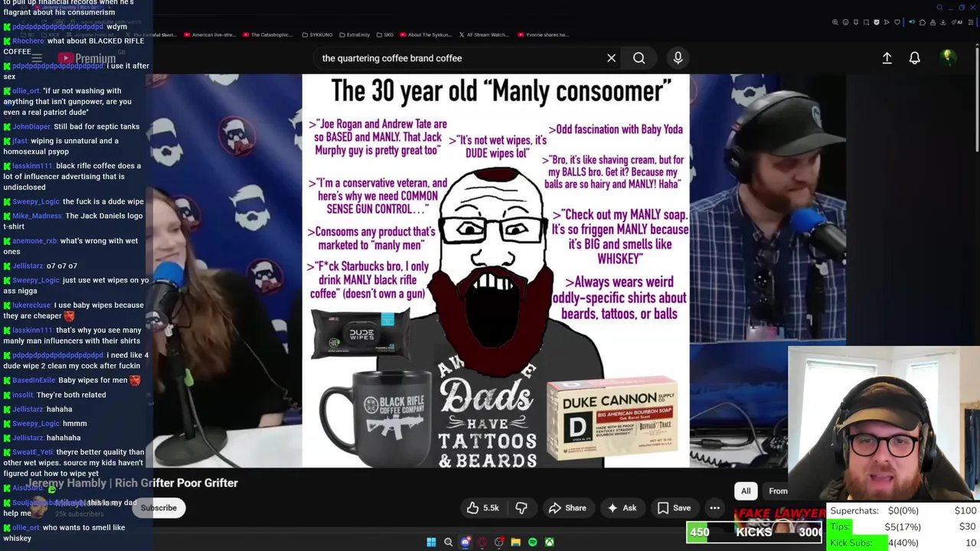980x551 pixels.
Task: Open the 'Yvonne shares he...' bookmark
Action: tap(544, 34)
